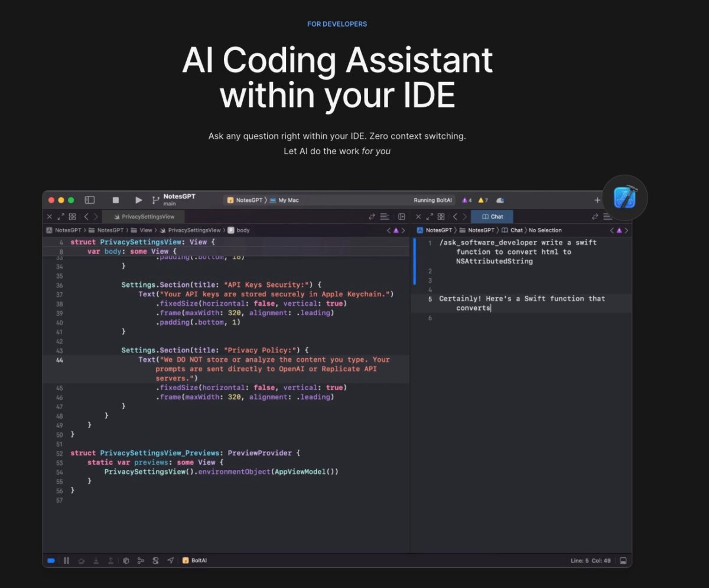Toggle the navigator sidebar visibility
The image size is (709, 588).
pyautogui.click(x=90, y=201)
